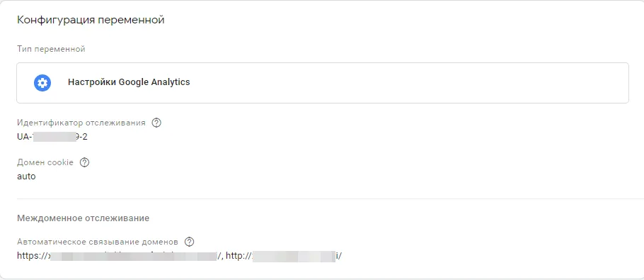The image size is (644, 280).
Task: Open help icon beside Автоматическое связывание доменов
Action: 189,242
